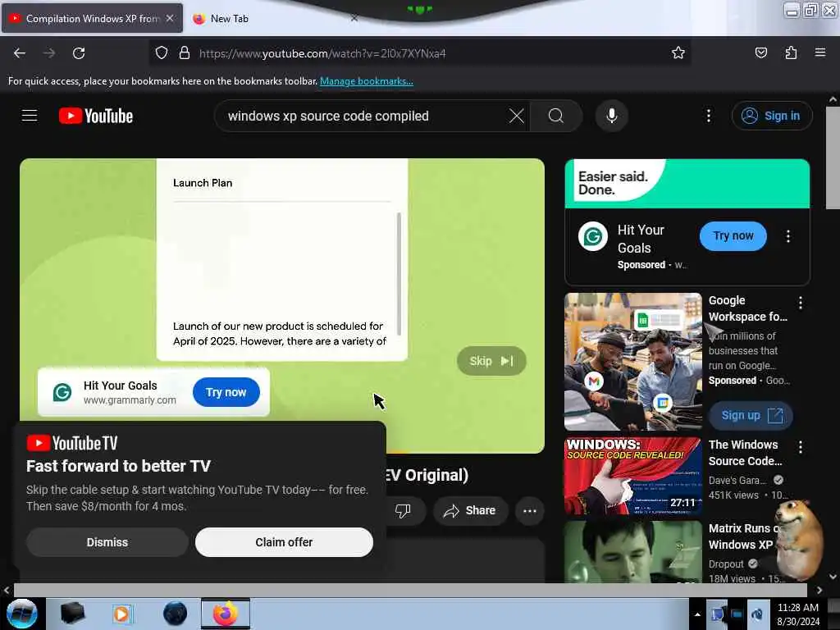Screen dimensions: 840x630
Task: Open options for Hit Your Goals ad
Action: 787,236
